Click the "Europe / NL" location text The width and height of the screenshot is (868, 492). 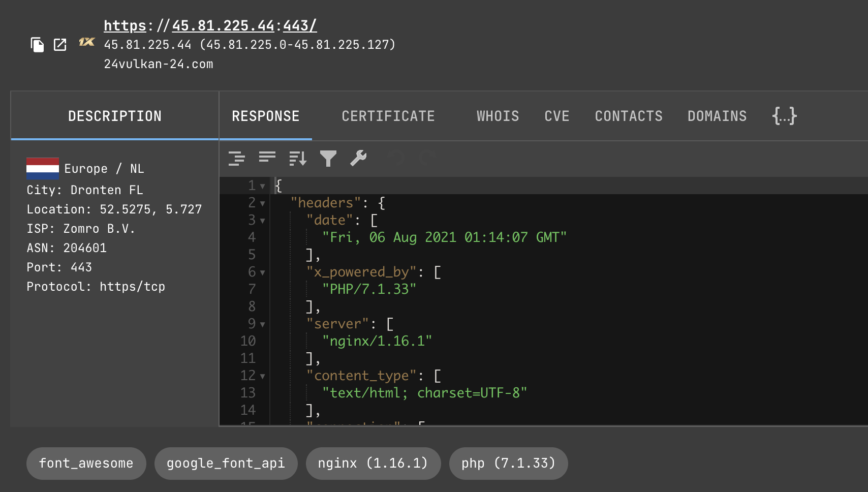click(x=104, y=169)
